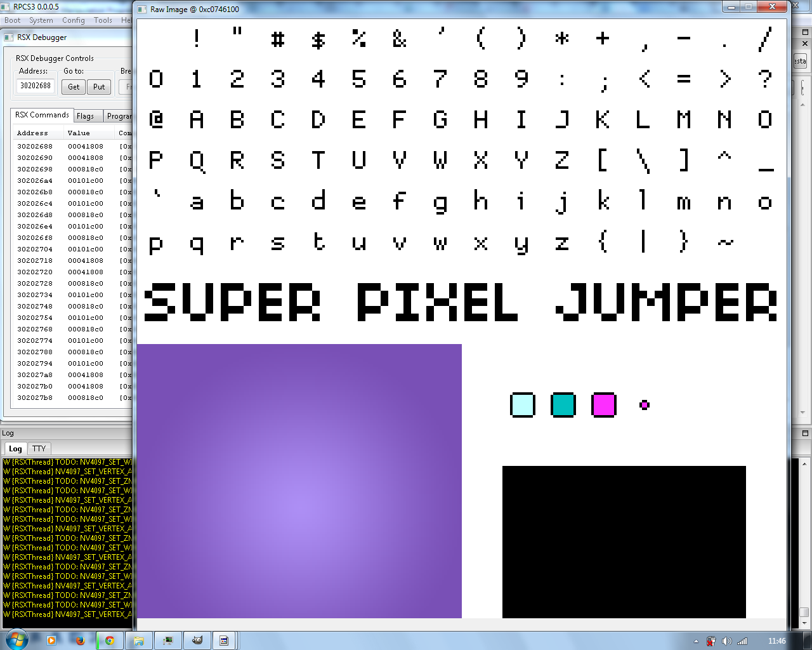Viewport: 812px width, 650px height.
Task: Click the volume speaker tray icon
Action: point(726,641)
